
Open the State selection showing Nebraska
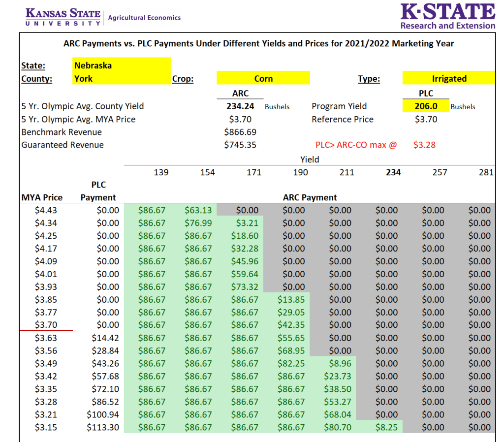pos(122,65)
